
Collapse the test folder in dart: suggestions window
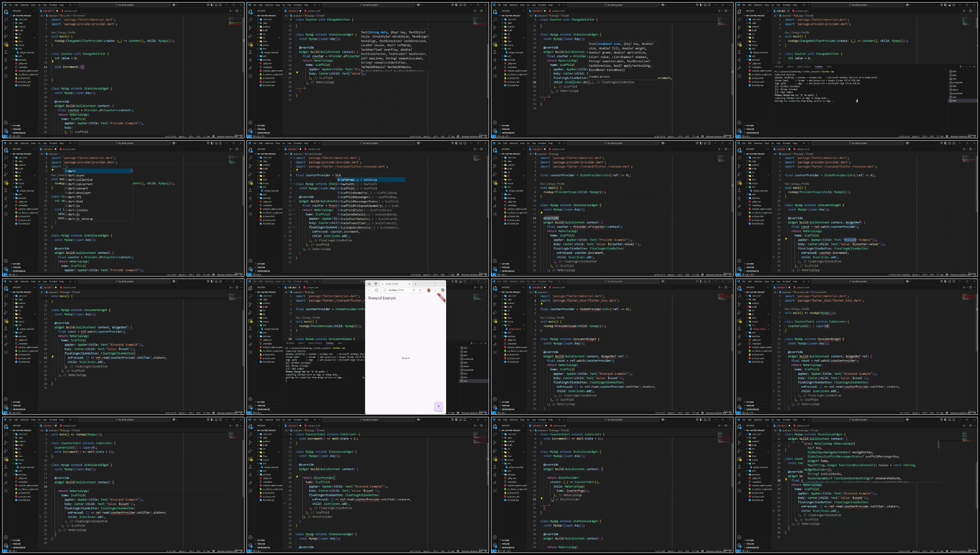pos(20,187)
